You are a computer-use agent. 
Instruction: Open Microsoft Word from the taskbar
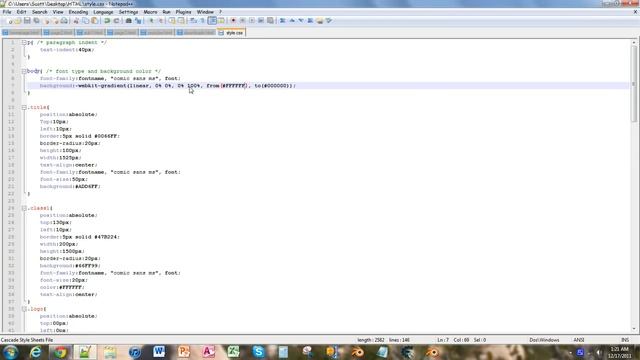click(159, 352)
